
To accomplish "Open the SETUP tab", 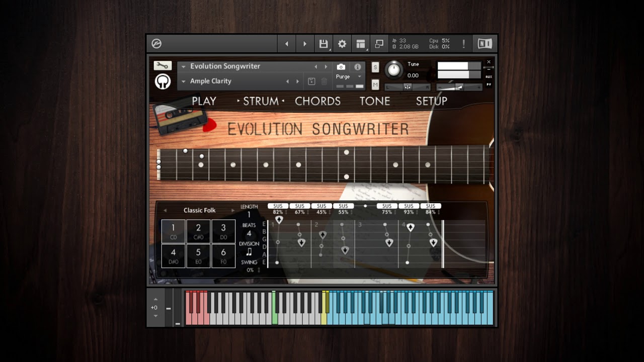I will point(431,101).
